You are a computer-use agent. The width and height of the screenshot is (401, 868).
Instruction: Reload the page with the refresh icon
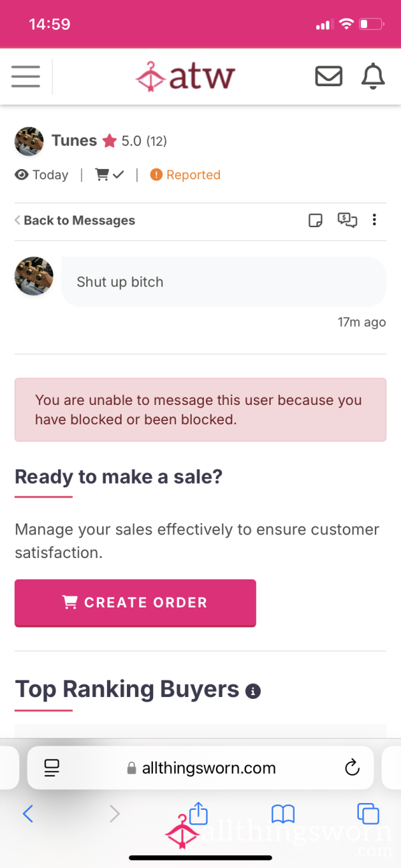pyautogui.click(x=352, y=768)
